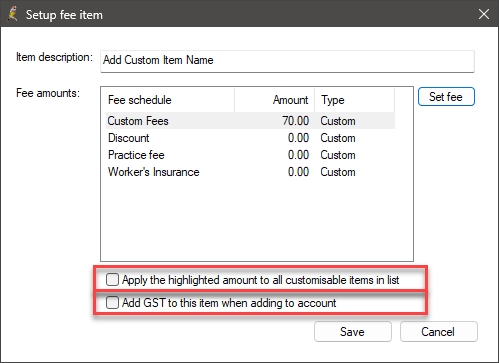Click the bird app icon in title bar

[13, 14]
